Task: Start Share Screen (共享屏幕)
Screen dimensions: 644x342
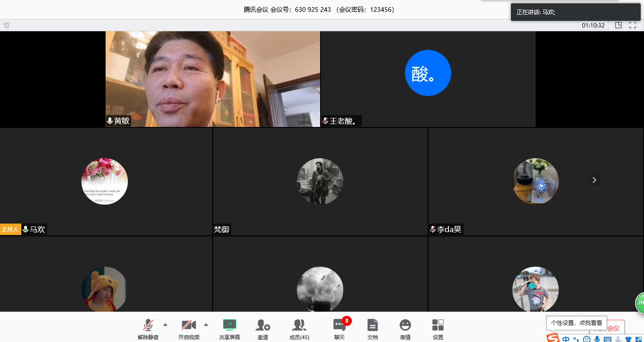Action: [230, 325]
